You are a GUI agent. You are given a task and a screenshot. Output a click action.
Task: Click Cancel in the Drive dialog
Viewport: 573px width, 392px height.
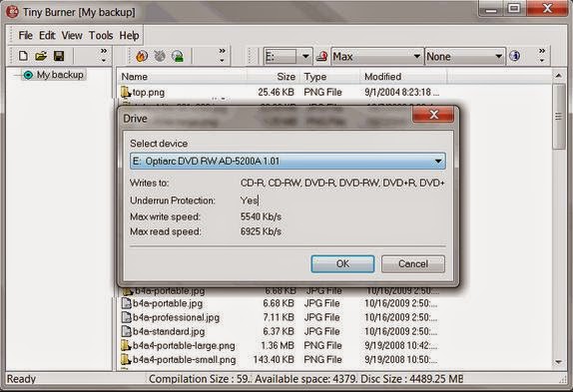coord(413,264)
